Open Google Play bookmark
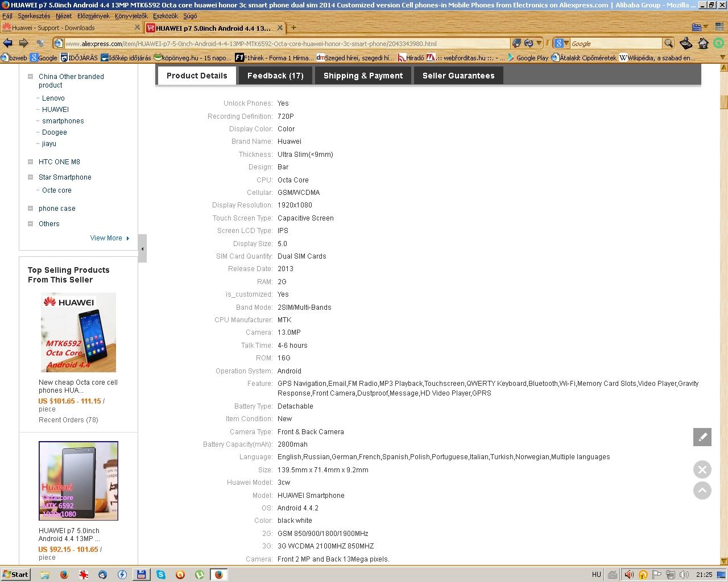Image resolution: width=728 pixels, height=582 pixels. (x=528, y=57)
